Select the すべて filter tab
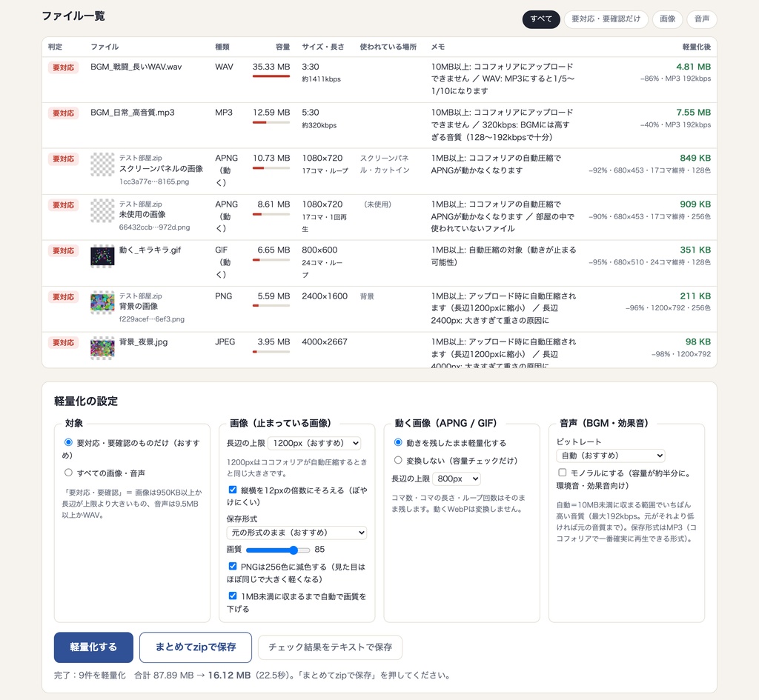 [540, 19]
